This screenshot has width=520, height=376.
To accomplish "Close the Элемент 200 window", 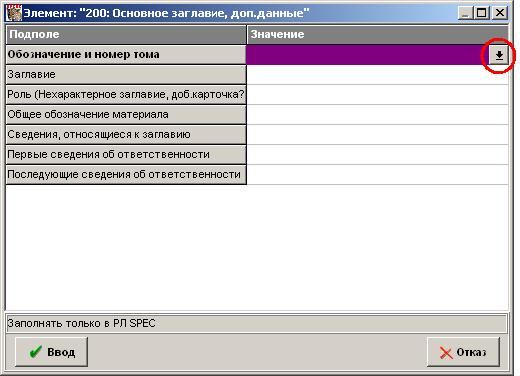I will 500,13.
